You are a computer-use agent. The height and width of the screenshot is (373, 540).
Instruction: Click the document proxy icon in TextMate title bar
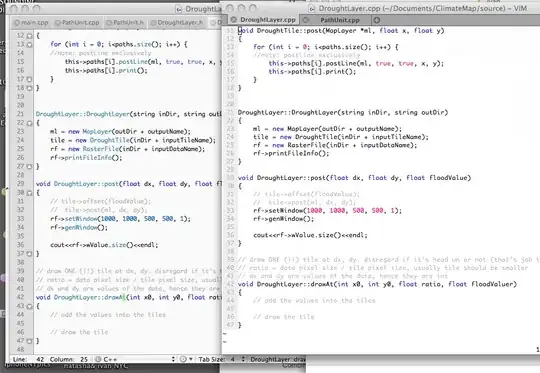click(179, 9)
